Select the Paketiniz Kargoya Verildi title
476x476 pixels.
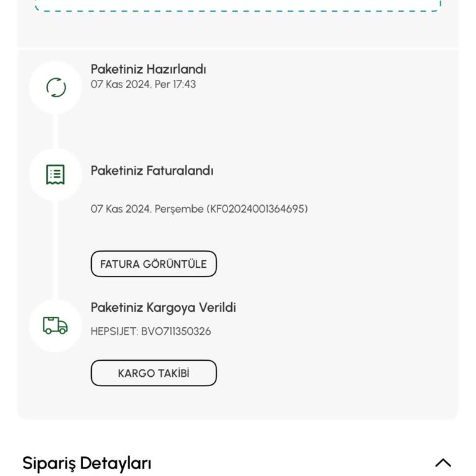pos(163,307)
